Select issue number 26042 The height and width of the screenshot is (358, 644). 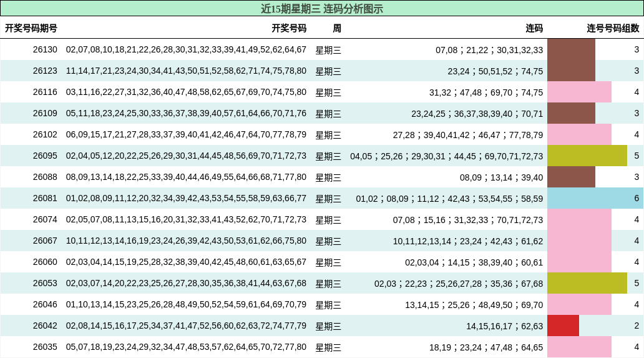(45, 326)
